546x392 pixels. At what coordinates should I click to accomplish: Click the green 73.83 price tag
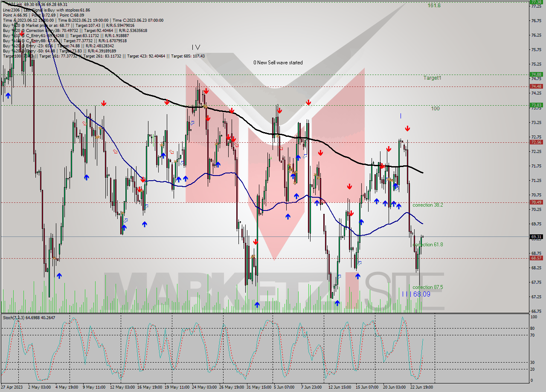pos(536,105)
